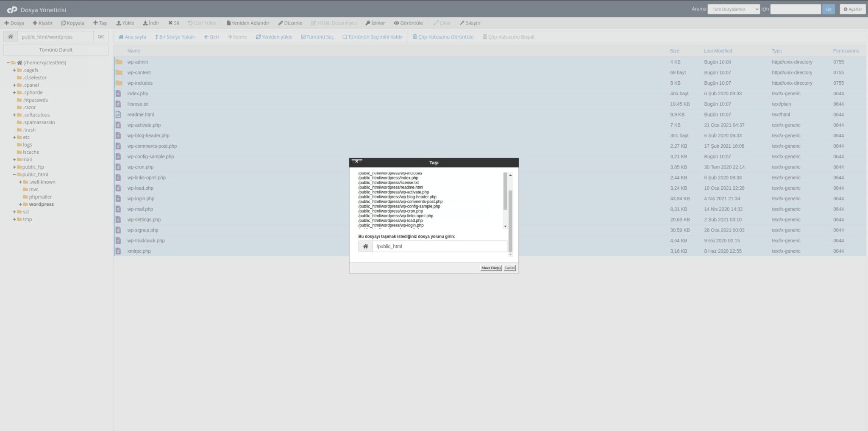The image size is (868, 431).
Task: Click the cPanel logo icon
Action: (12, 9)
